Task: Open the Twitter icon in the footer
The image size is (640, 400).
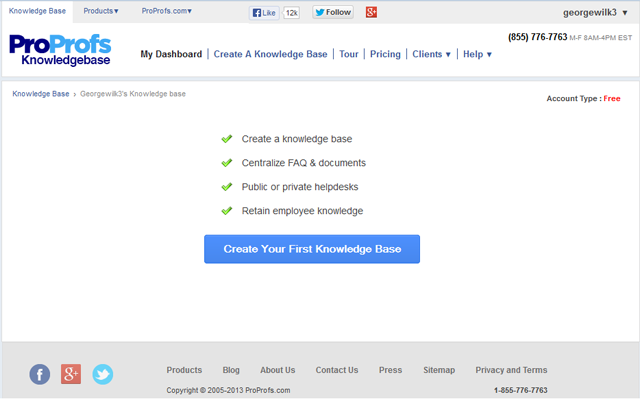Action: tap(103, 374)
